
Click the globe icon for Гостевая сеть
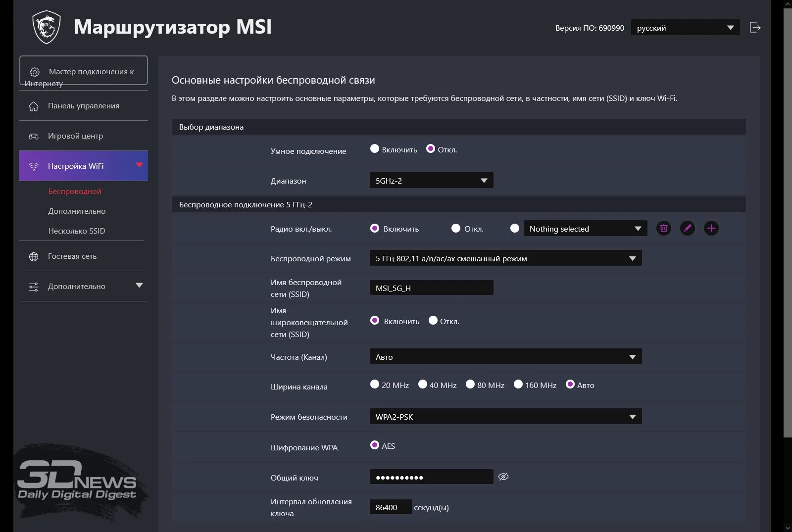coord(34,256)
